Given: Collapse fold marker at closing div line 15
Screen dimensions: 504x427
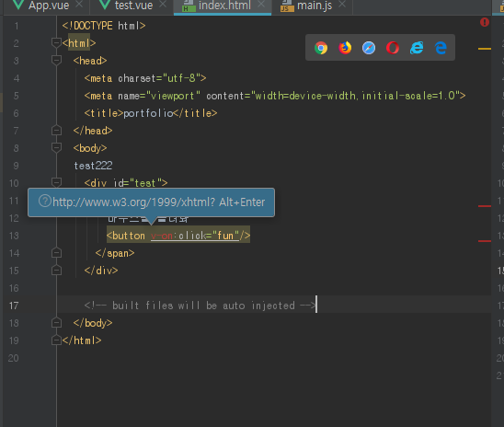Looking at the screenshot, I should click(56, 271).
